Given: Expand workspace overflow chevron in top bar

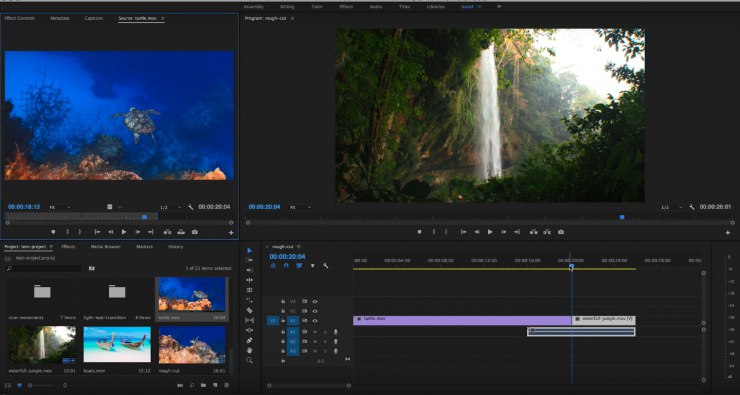Looking at the screenshot, I should (499, 7).
